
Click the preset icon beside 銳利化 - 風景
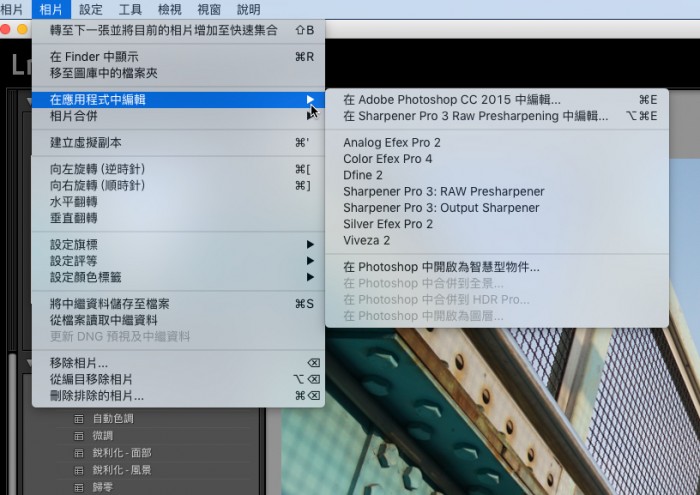tap(79, 470)
